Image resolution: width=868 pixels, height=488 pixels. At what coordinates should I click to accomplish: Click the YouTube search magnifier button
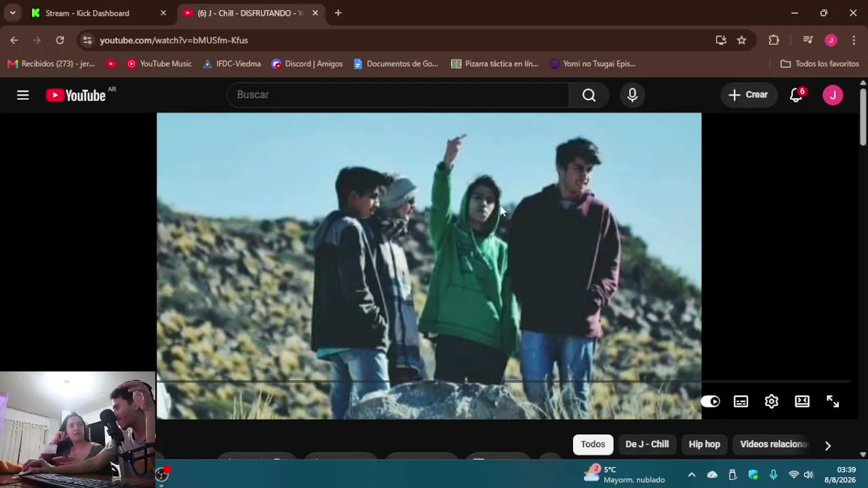click(589, 95)
